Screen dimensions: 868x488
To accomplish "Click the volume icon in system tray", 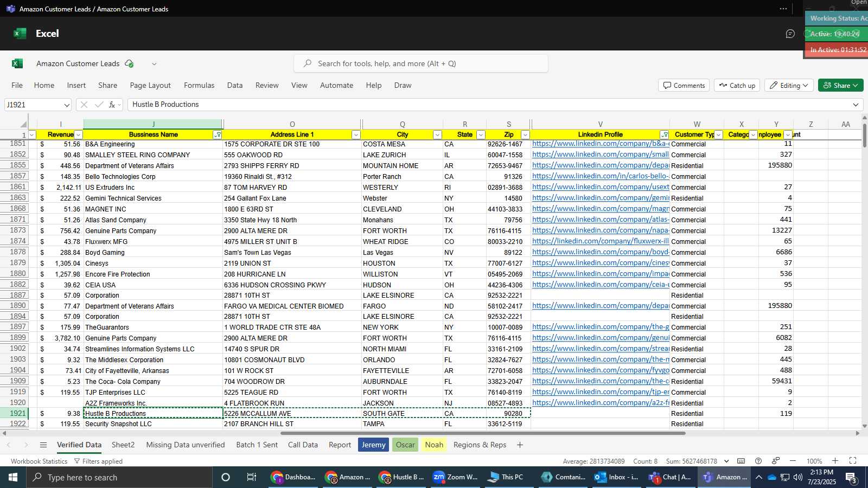I will pos(797,477).
